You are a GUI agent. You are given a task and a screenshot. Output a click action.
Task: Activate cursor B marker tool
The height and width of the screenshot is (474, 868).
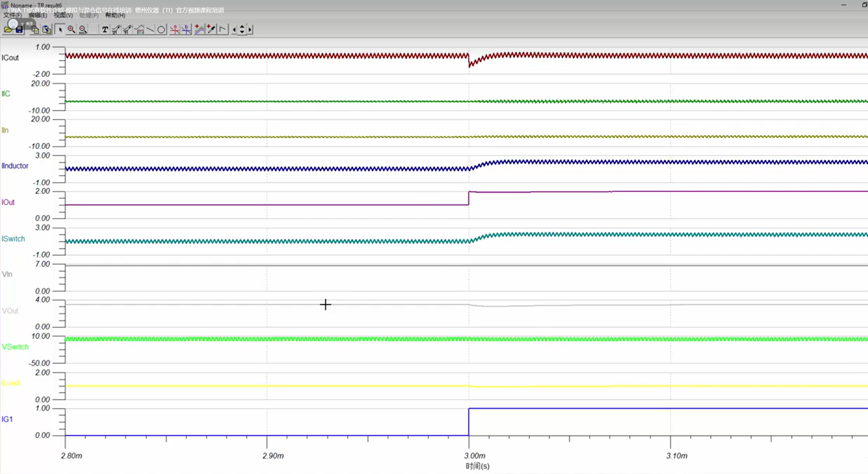pos(186,29)
